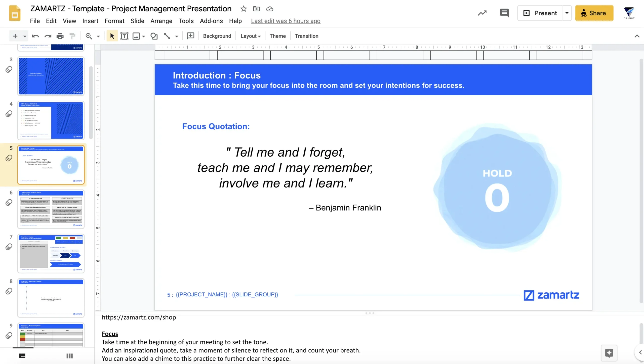The image size is (644, 364).
Task: Open comment history icon
Action: coord(504,13)
